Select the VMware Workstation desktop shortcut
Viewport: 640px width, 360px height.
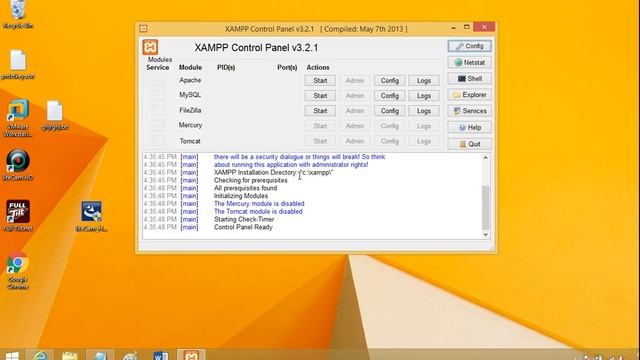(x=18, y=118)
